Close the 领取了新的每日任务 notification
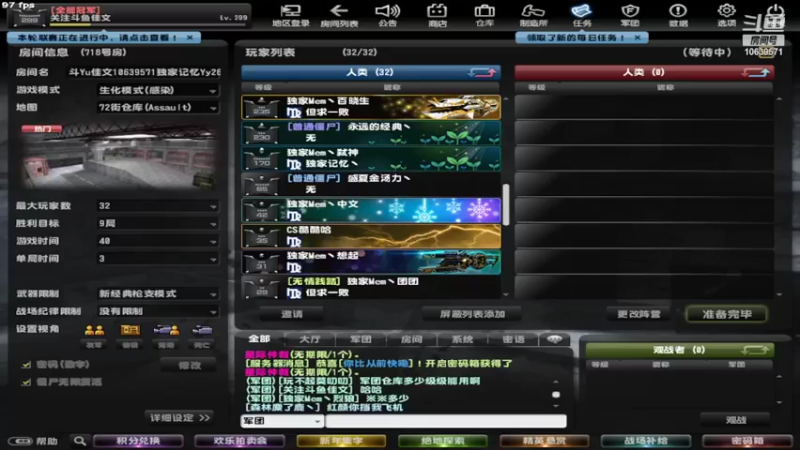Screen dimensions: 800x450 tap(637, 37)
